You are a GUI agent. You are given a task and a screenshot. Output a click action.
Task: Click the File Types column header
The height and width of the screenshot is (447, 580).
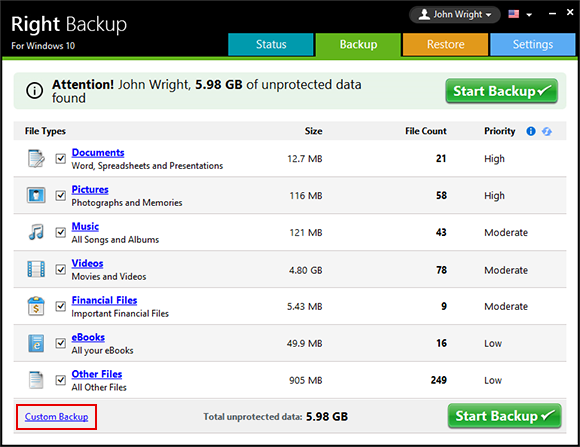pos(45,131)
